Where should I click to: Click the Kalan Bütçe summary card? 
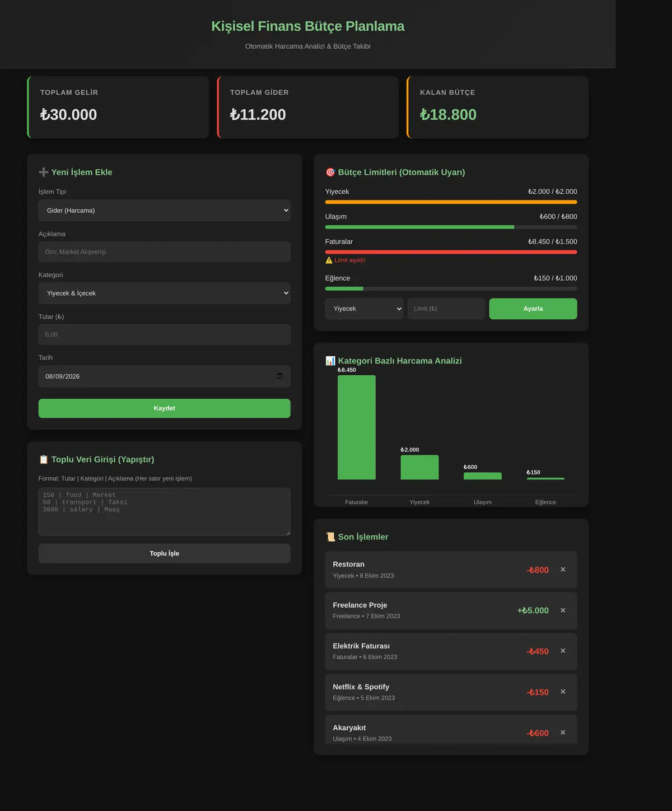click(x=498, y=108)
